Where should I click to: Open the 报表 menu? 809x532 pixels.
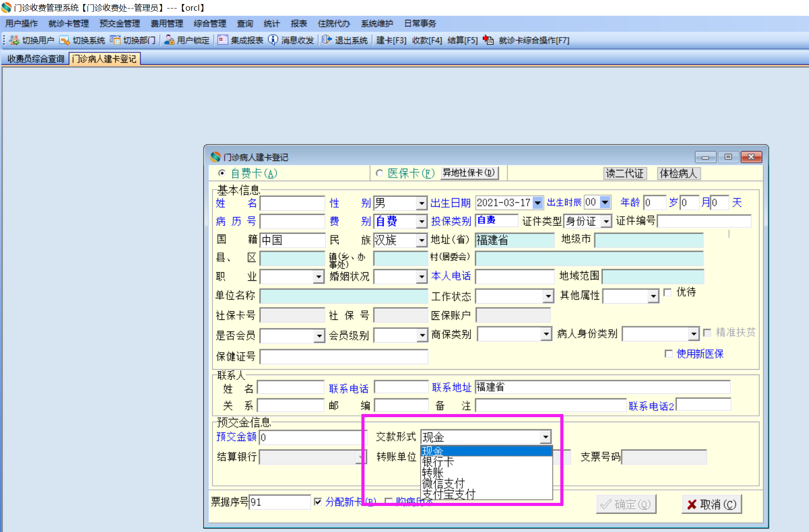(299, 24)
